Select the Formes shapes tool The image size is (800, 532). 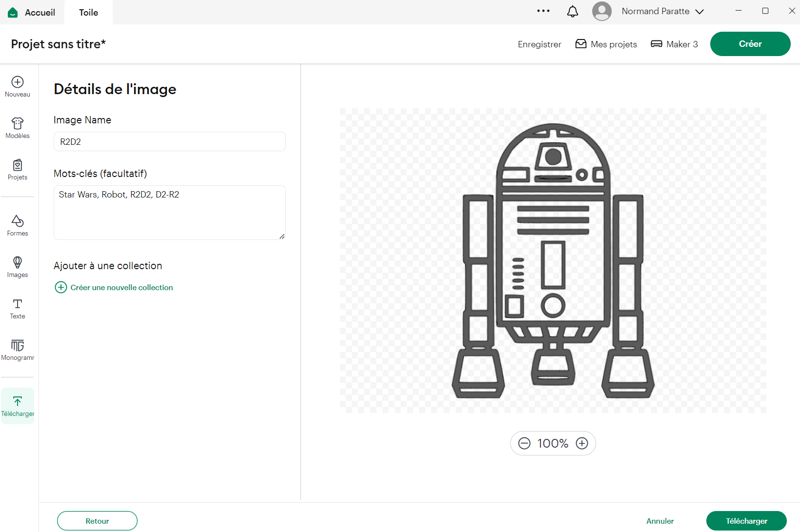pos(18,221)
